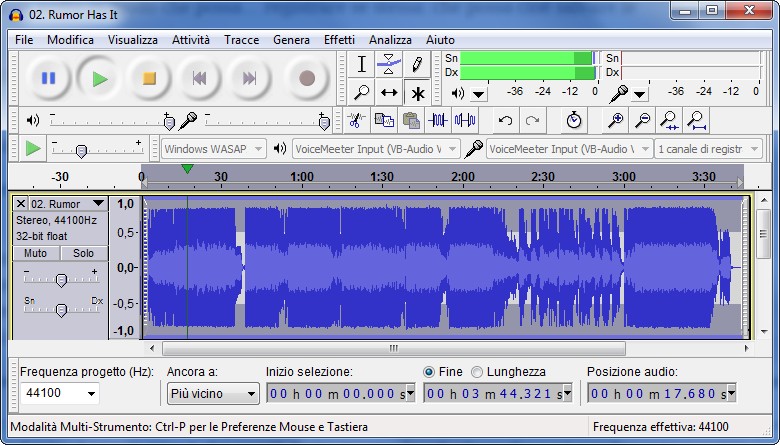Click the Zoom In magnifier icon
Viewport: 780px width, 445px height.
click(617, 120)
